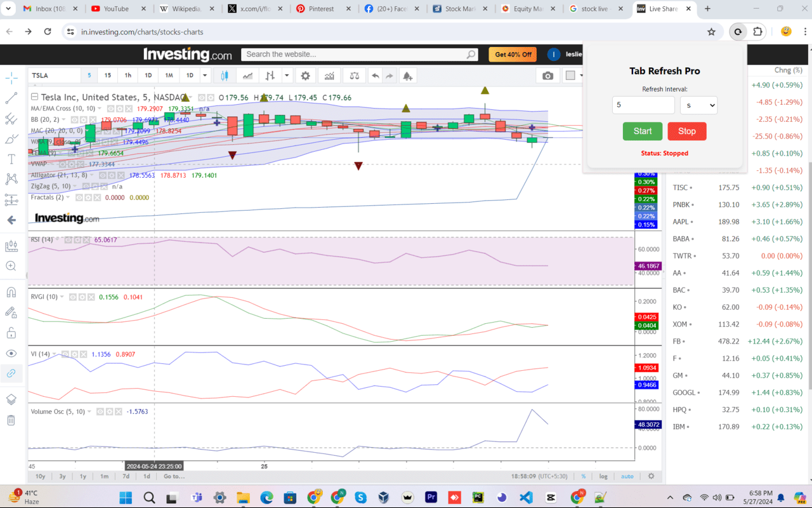
Task: Select the measure ruler tool
Action: click(x=11, y=246)
